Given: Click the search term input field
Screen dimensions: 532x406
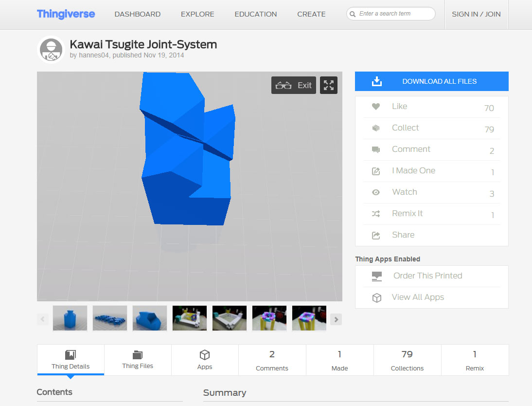Looking at the screenshot, I should coord(394,14).
